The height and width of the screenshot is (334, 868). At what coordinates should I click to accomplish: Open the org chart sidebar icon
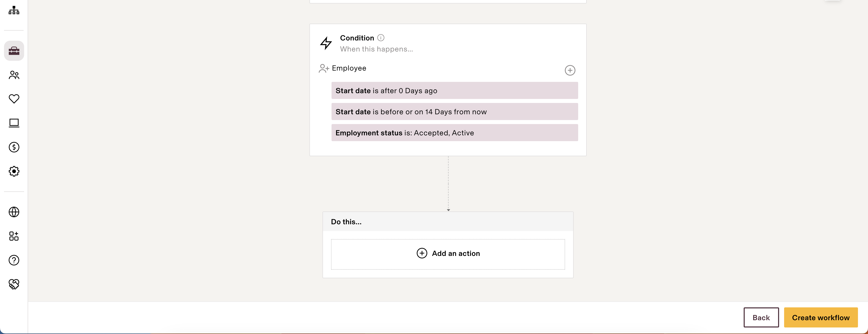pos(14,11)
